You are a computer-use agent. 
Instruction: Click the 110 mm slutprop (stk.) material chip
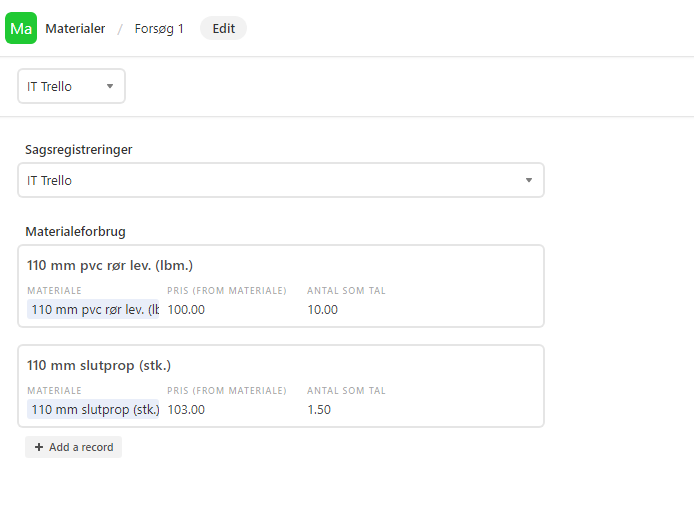[x=93, y=409]
